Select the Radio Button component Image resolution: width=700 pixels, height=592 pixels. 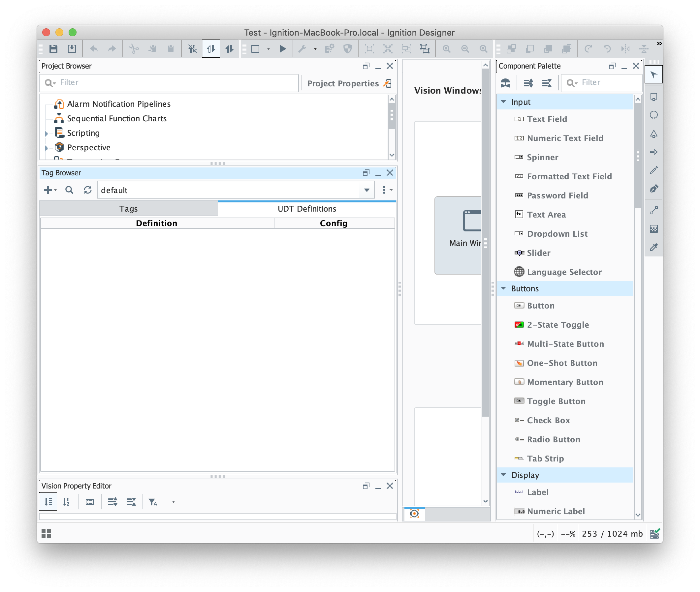(x=547, y=440)
